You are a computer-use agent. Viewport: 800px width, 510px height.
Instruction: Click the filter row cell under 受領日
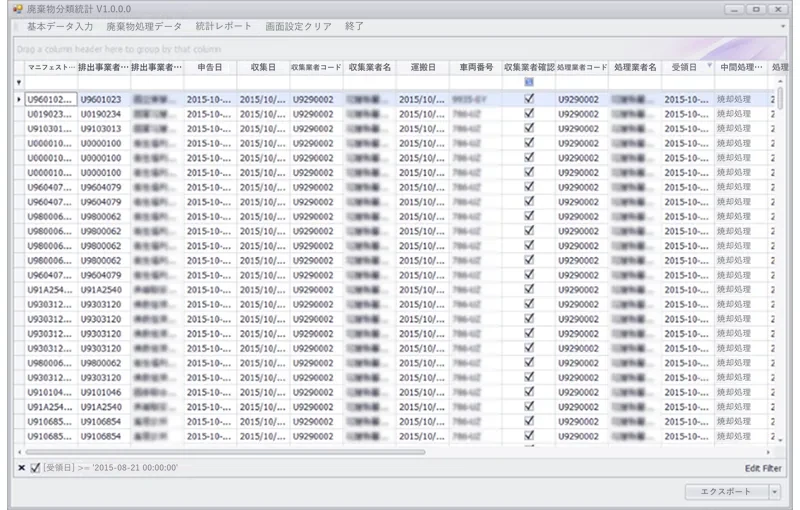click(x=688, y=82)
